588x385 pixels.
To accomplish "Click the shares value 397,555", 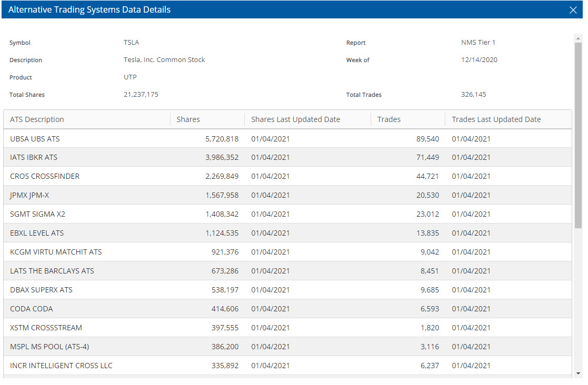I will point(225,328).
